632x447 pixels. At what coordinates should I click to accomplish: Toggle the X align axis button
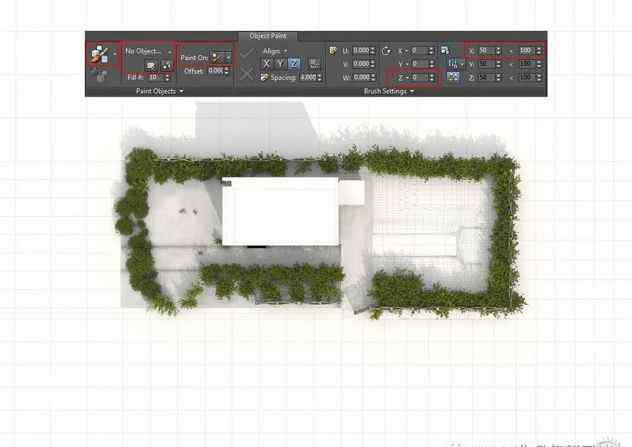[266, 63]
